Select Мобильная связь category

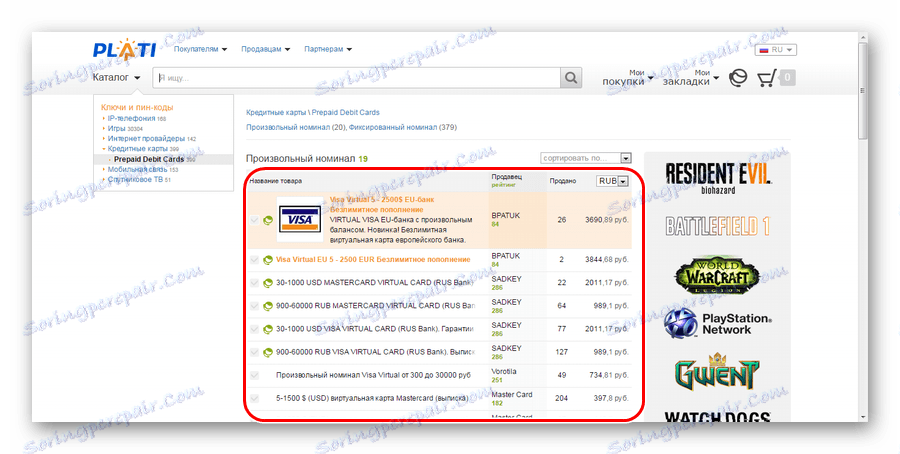(x=137, y=169)
